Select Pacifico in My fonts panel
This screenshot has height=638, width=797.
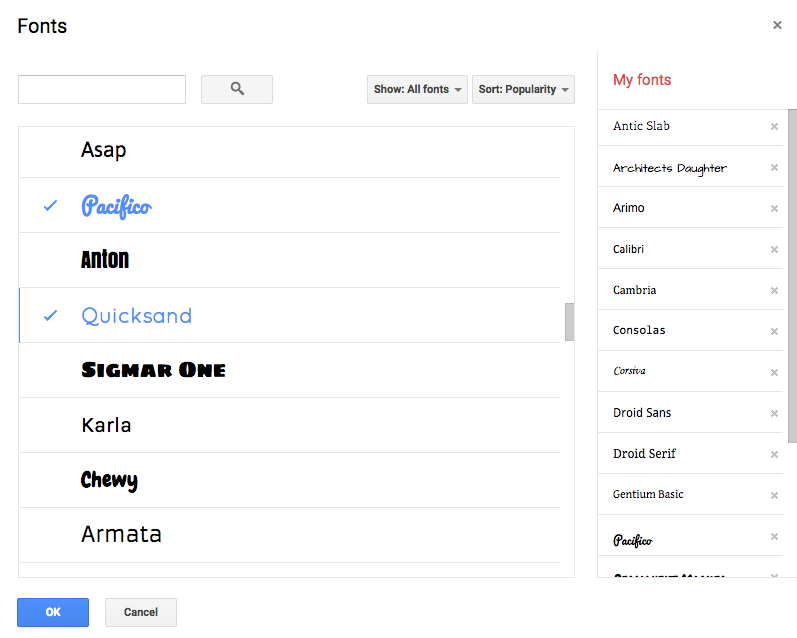coord(632,540)
